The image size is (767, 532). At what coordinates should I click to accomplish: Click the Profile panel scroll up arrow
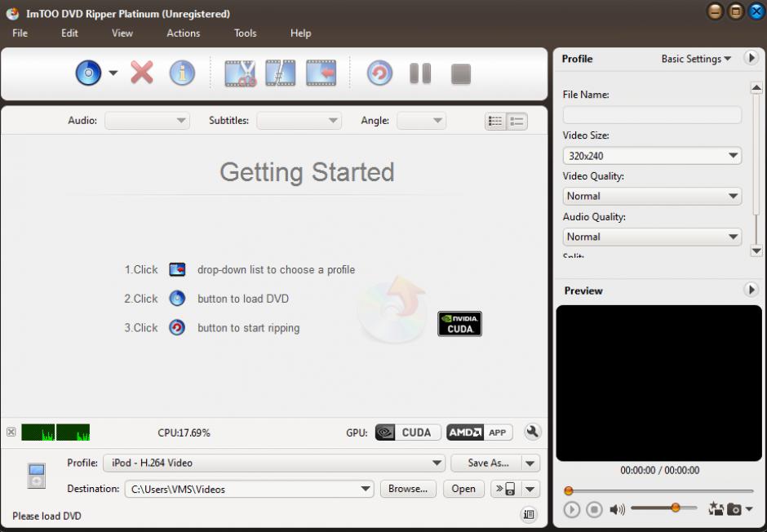pyautogui.click(x=756, y=88)
